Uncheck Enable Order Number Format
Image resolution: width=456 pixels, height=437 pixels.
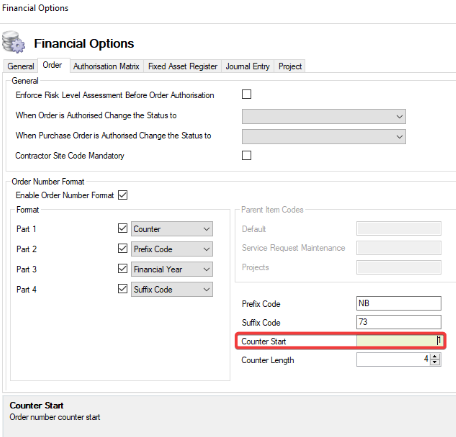click(123, 195)
